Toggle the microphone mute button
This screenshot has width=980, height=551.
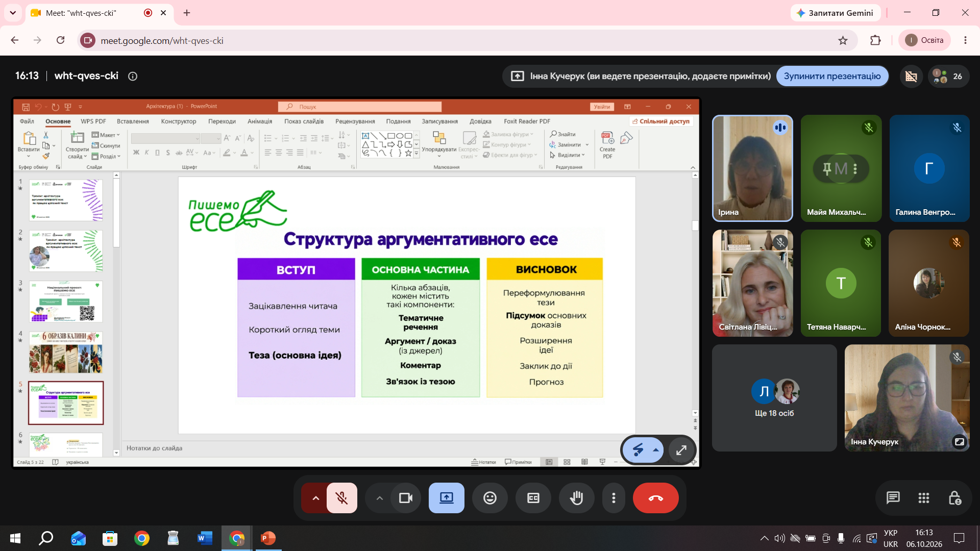coord(341,498)
